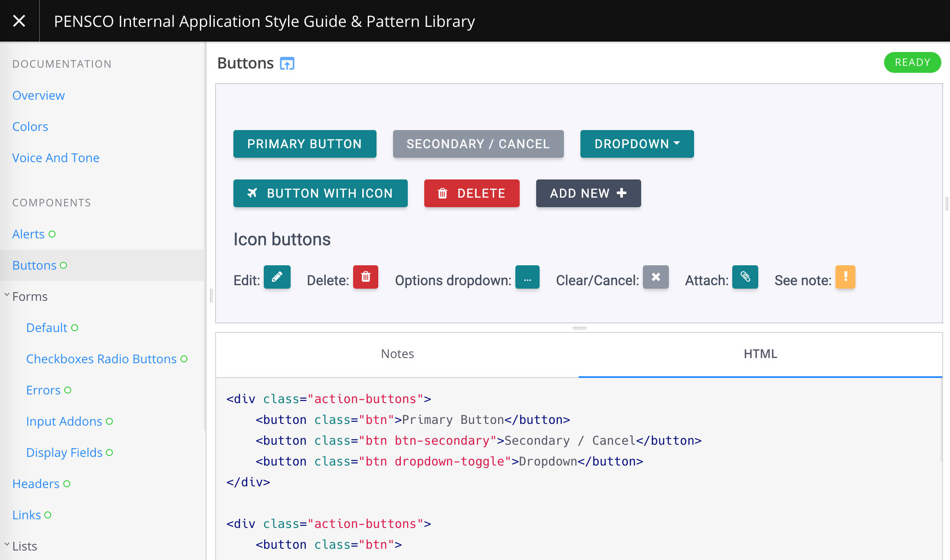Click the COMPONENTS section heading

[52, 203]
